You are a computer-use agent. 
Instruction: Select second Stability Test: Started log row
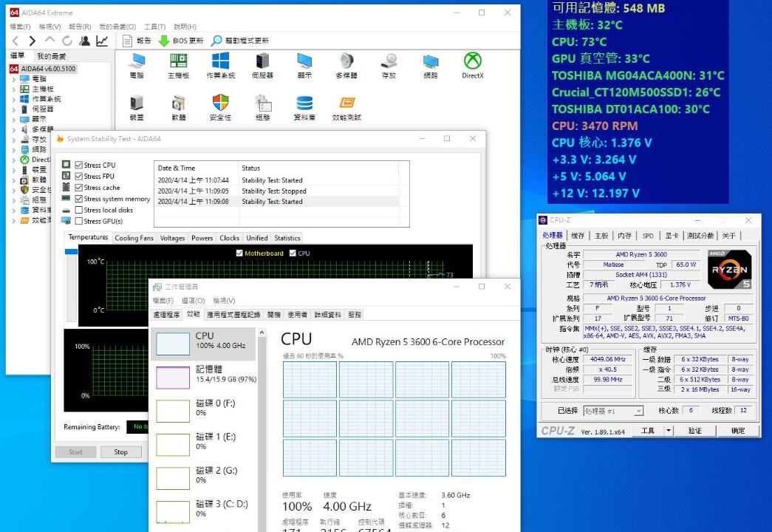279,202
